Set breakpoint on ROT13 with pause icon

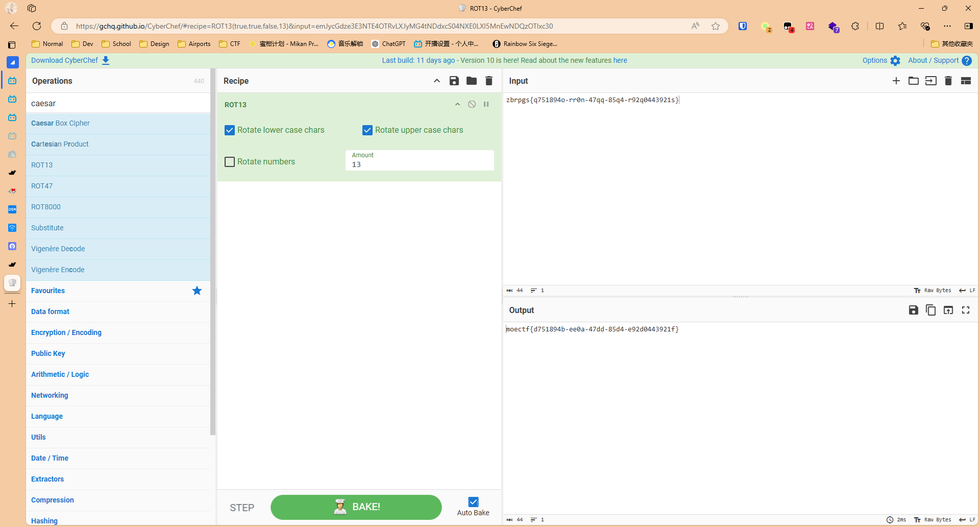[486, 104]
